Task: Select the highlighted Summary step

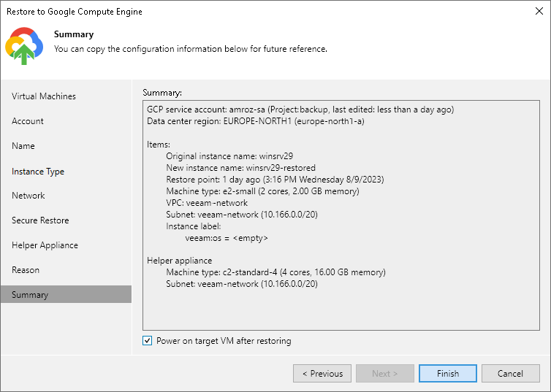Action: click(66, 294)
